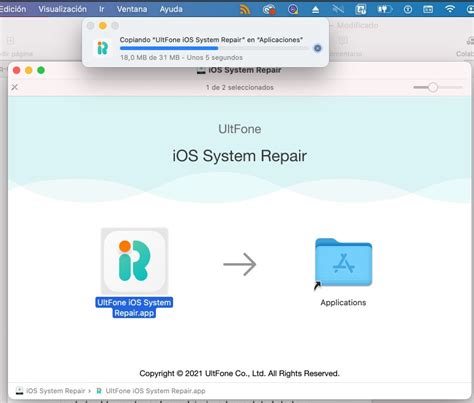Click the UltFone iOS System Repair.app label

coord(134,308)
